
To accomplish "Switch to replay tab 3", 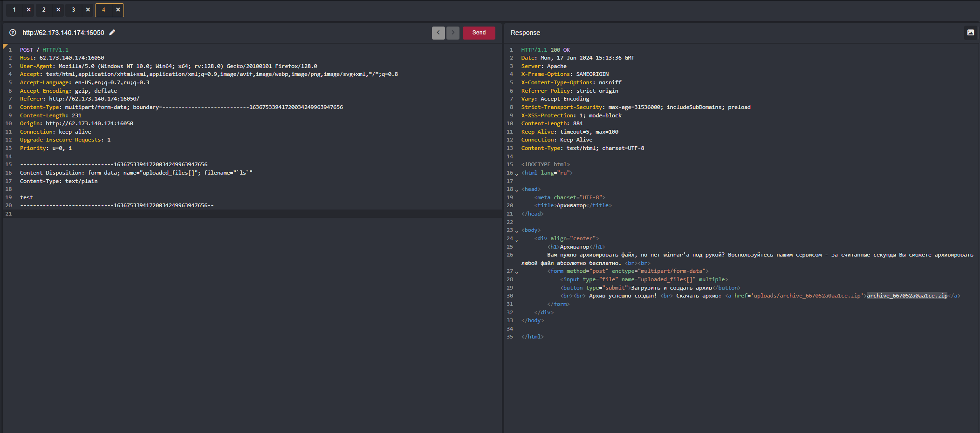I will click(73, 10).
